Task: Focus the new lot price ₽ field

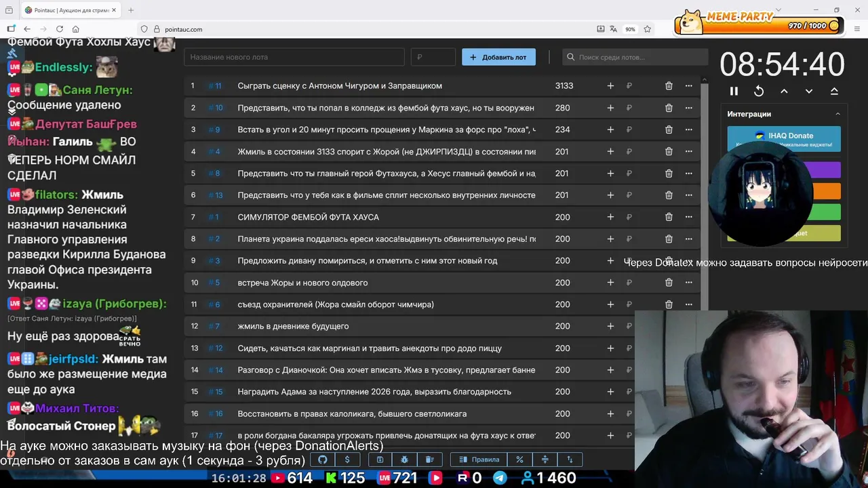Action: [433, 57]
